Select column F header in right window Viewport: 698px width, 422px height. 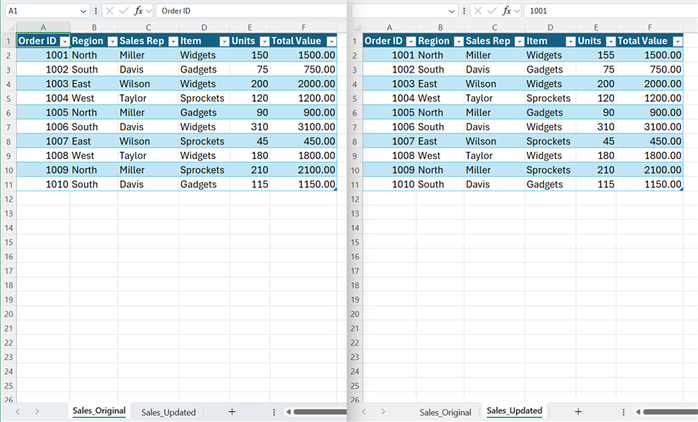coord(649,28)
